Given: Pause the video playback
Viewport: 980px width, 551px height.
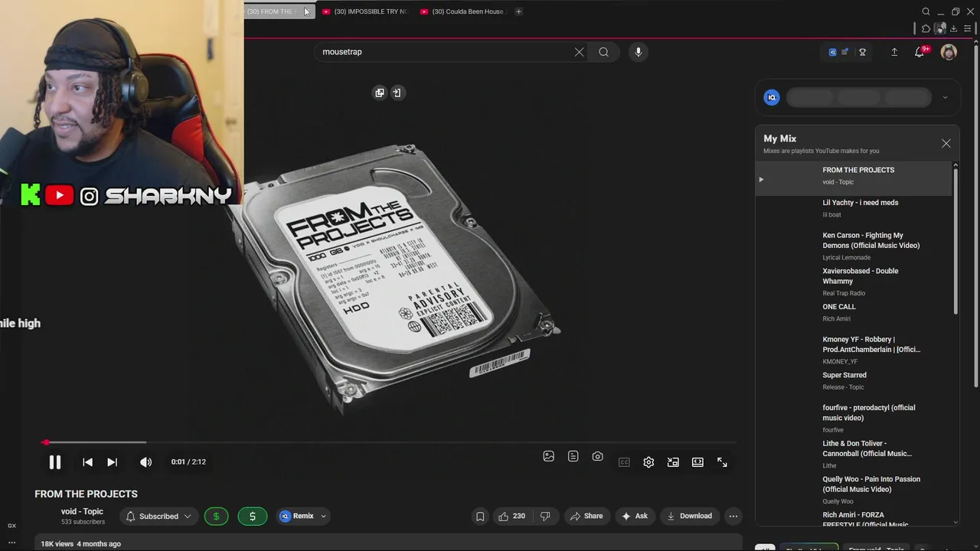Looking at the screenshot, I should 55,462.
